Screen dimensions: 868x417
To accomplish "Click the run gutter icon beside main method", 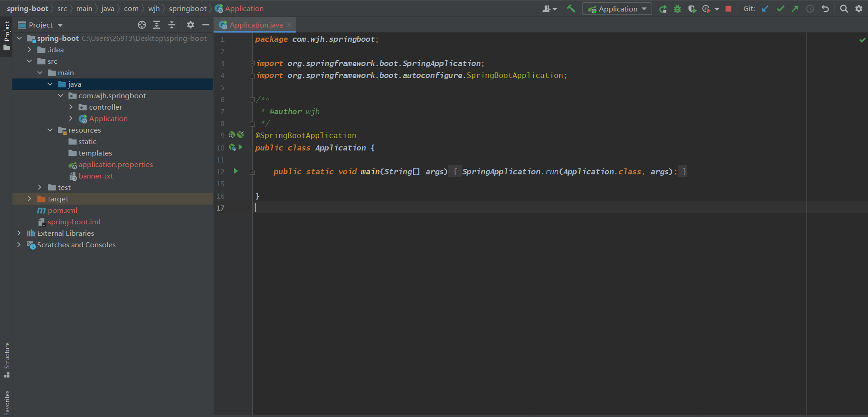I will tap(236, 171).
